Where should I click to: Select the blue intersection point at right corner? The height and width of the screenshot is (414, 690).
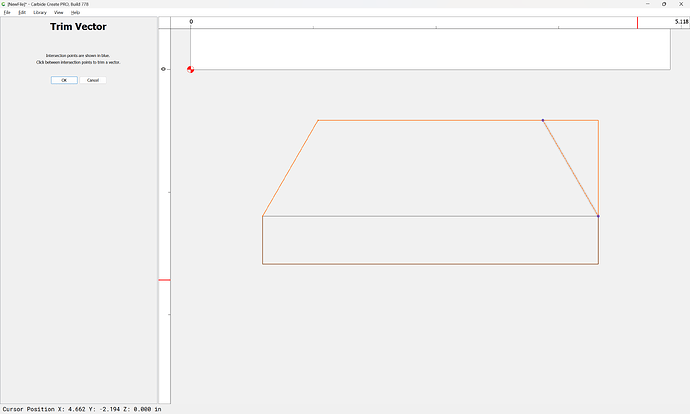[598, 216]
